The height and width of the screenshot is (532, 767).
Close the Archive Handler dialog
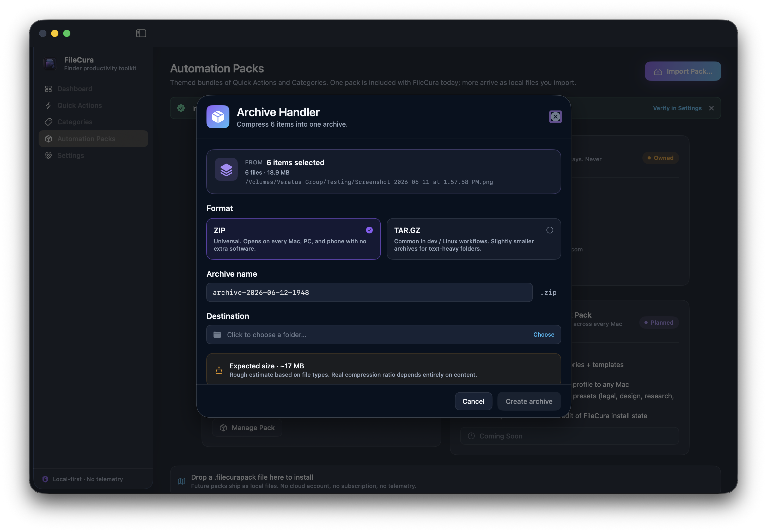(x=555, y=117)
